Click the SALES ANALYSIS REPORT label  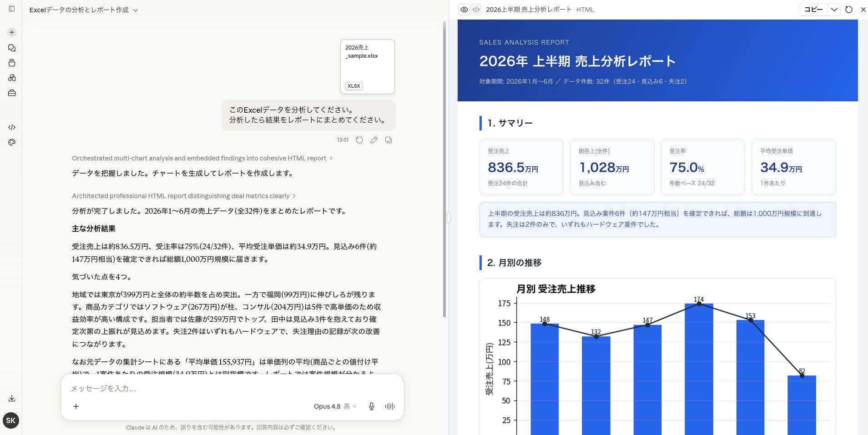pos(524,42)
